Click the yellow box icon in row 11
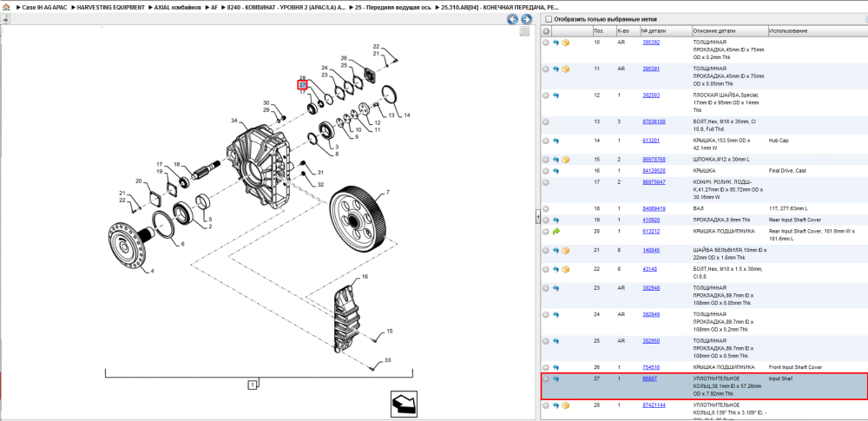Screen dimensions: 868x421 point(566,69)
